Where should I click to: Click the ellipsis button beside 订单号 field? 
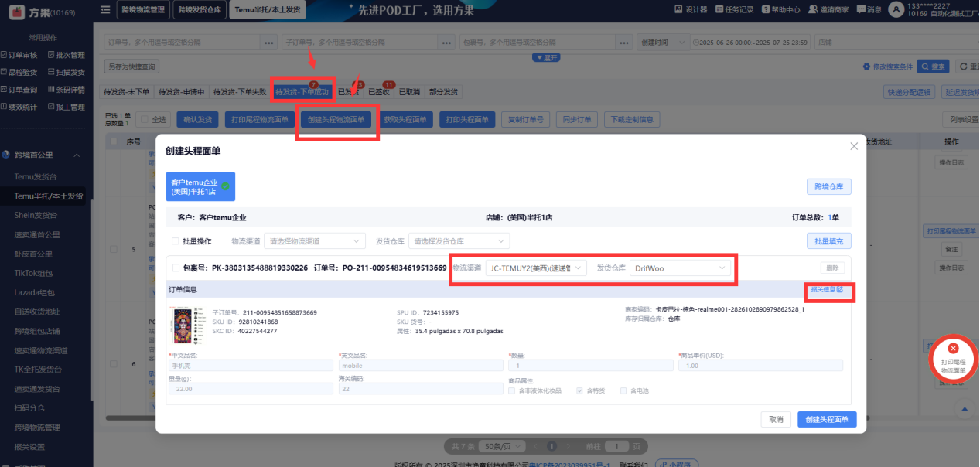click(x=268, y=42)
